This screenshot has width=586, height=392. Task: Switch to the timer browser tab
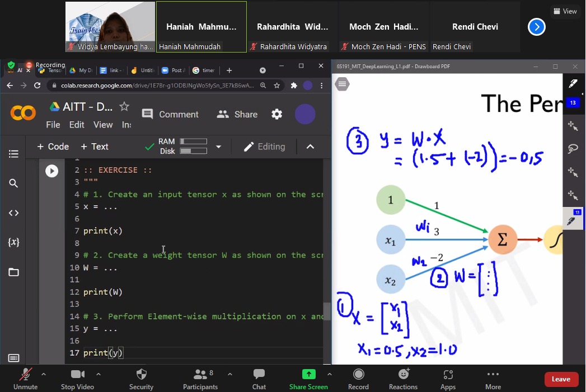coord(204,70)
